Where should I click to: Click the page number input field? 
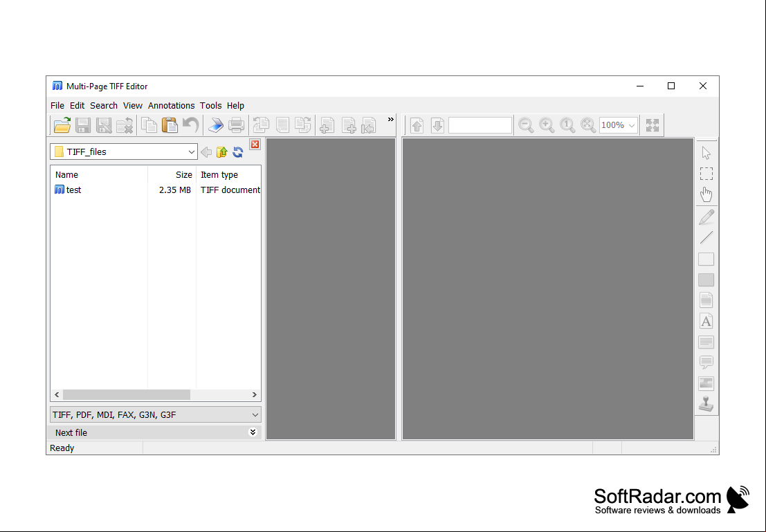(x=480, y=125)
